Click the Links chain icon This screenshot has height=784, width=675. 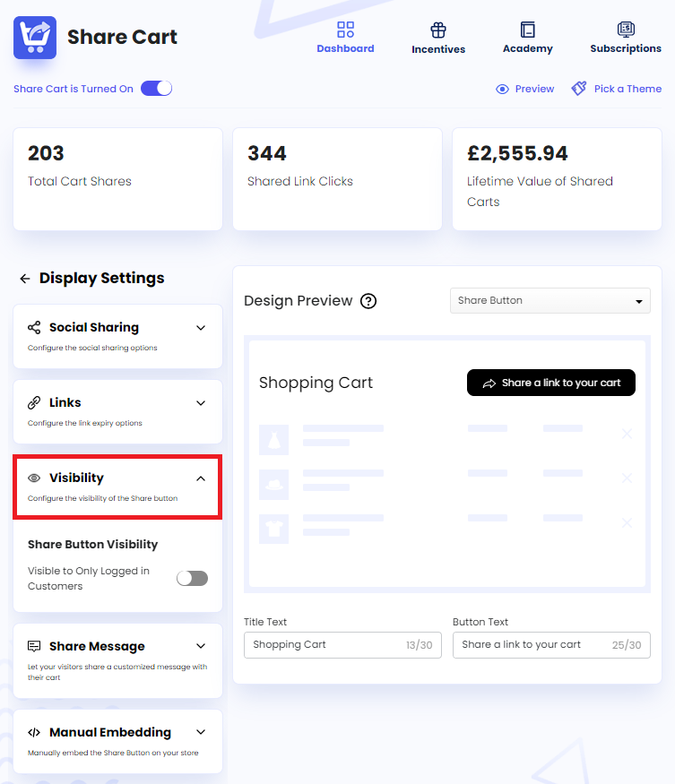(x=34, y=402)
